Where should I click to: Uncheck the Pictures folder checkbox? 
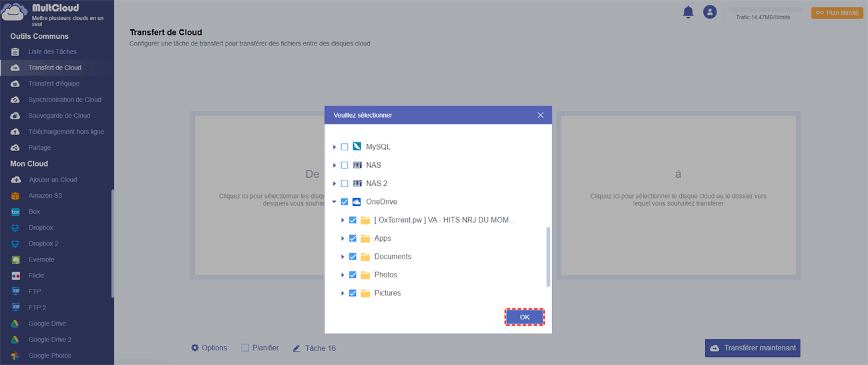pyautogui.click(x=353, y=293)
